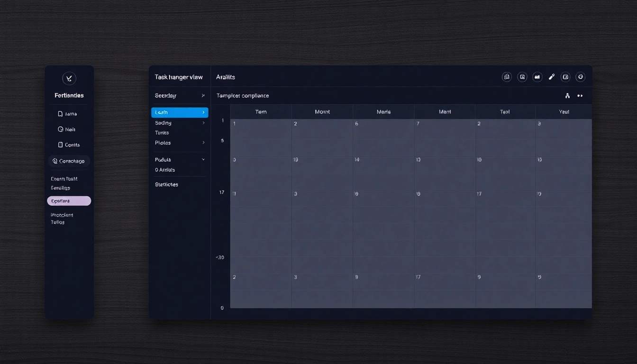Click the Neil item in the sidebar
637x364 pixels.
[x=69, y=129]
